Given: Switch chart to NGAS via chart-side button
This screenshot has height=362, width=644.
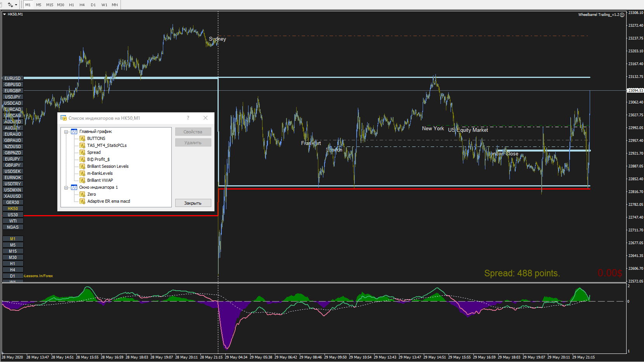Looking at the screenshot, I should pyautogui.click(x=13, y=227).
